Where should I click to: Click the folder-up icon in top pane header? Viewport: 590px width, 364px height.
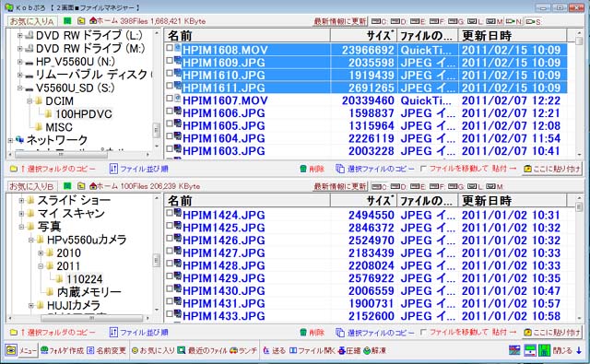[x=81, y=21]
